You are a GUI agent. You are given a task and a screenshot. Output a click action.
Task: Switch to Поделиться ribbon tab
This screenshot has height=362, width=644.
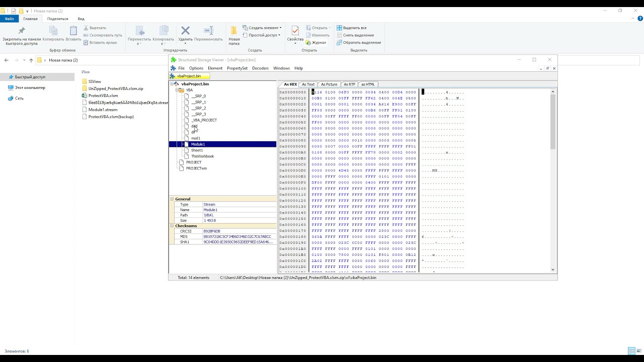point(57,19)
